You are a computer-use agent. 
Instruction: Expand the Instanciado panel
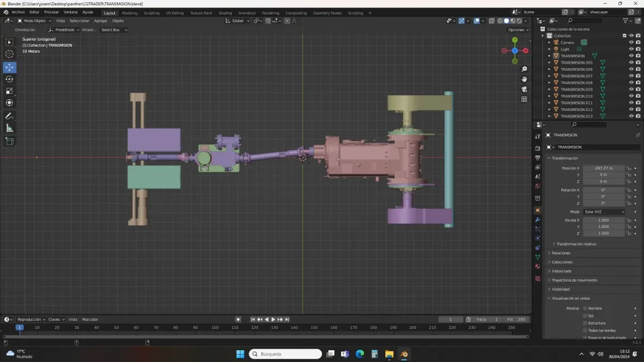coord(561,271)
